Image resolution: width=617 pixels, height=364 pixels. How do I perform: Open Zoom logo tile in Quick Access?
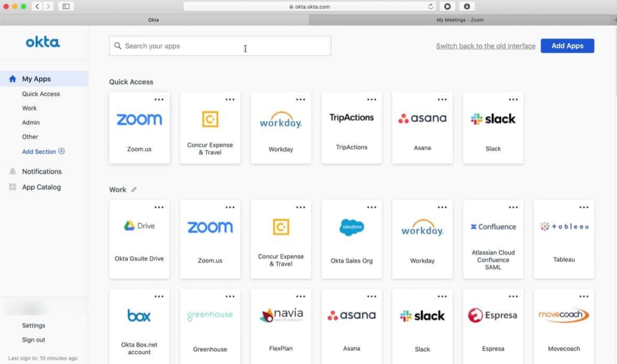(x=139, y=119)
